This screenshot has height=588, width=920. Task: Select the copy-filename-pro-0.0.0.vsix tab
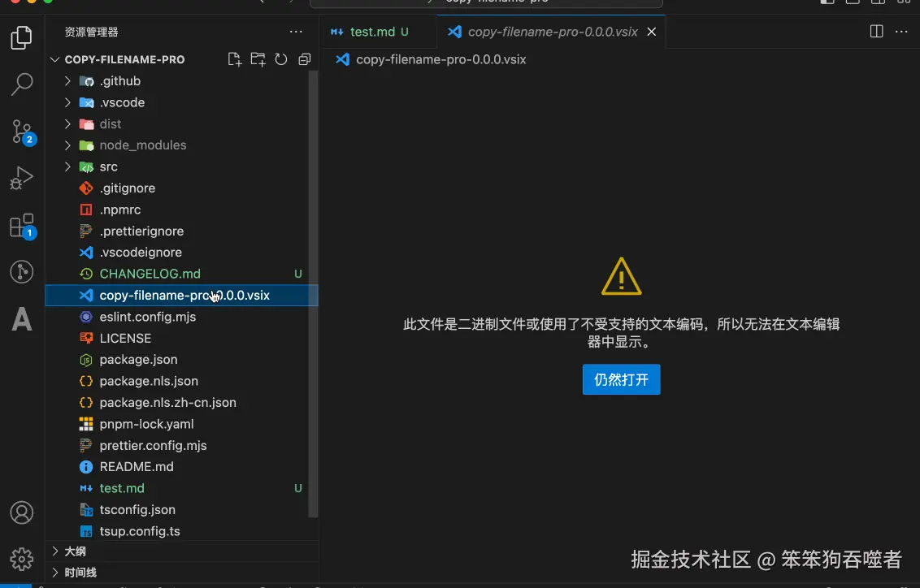552,32
